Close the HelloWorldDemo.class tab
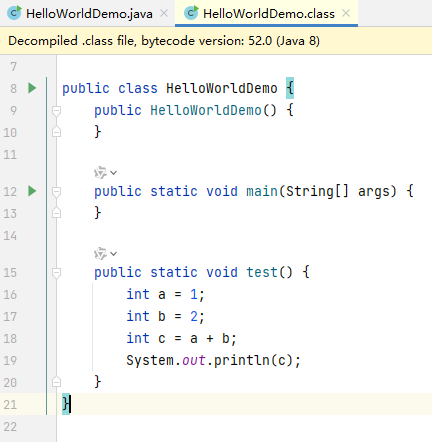This screenshot has width=432, height=442. click(346, 13)
